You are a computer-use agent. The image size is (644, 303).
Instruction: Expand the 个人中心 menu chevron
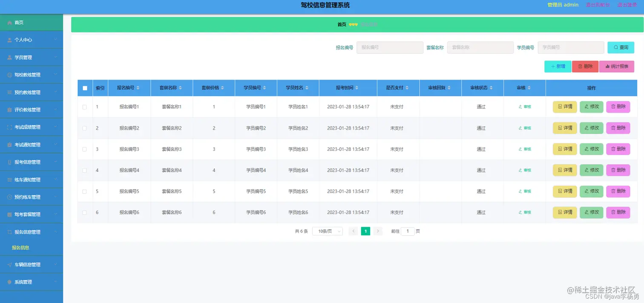pyautogui.click(x=56, y=40)
